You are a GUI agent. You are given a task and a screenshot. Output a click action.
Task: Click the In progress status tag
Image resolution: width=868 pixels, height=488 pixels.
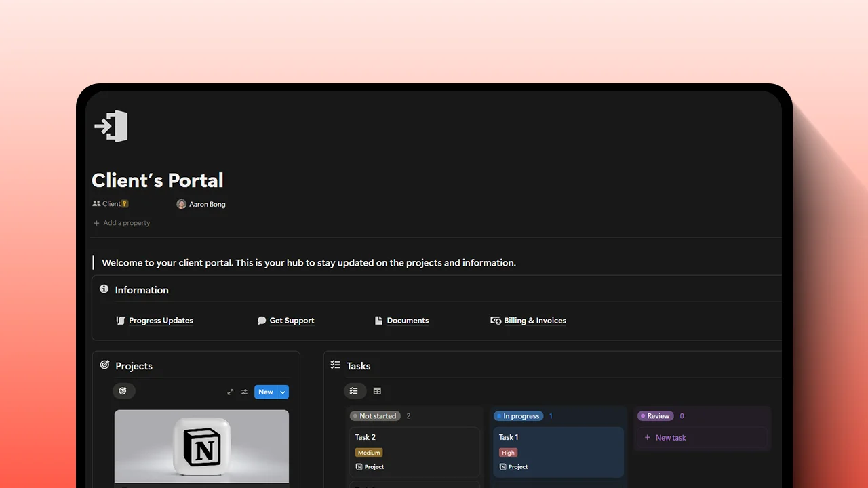518,416
